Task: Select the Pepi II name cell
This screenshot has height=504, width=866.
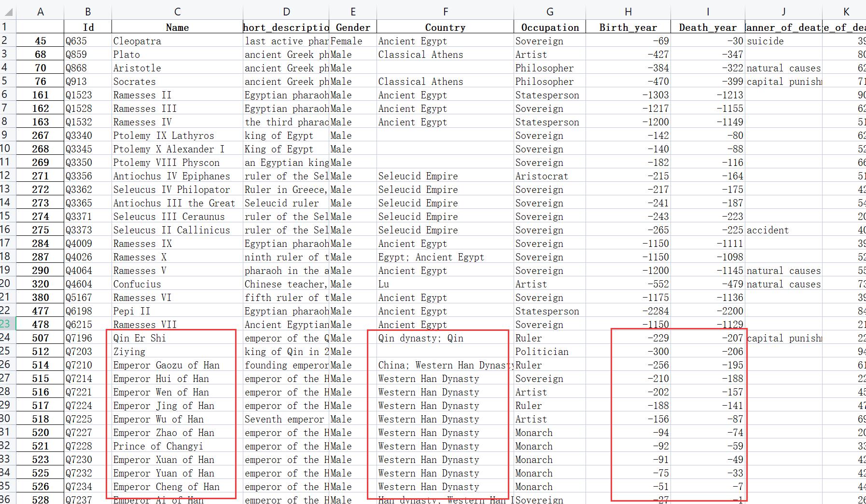Action: click(x=177, y=311)
